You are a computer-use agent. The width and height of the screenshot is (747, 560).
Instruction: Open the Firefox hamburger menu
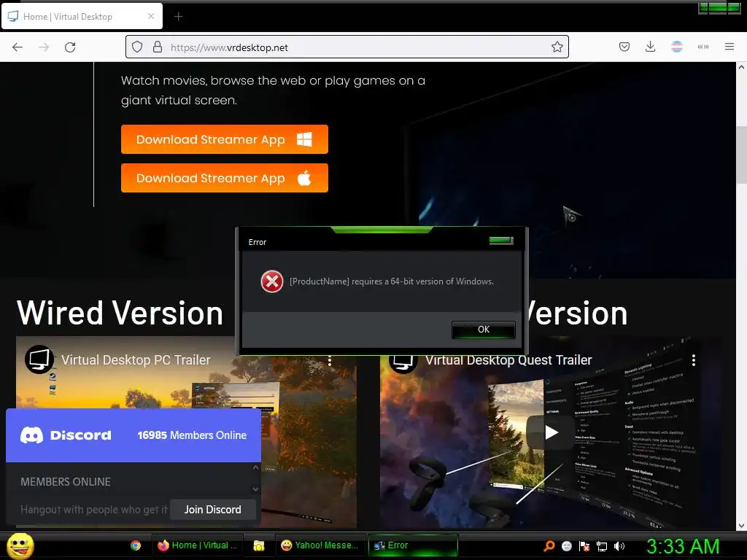[729, 47]
